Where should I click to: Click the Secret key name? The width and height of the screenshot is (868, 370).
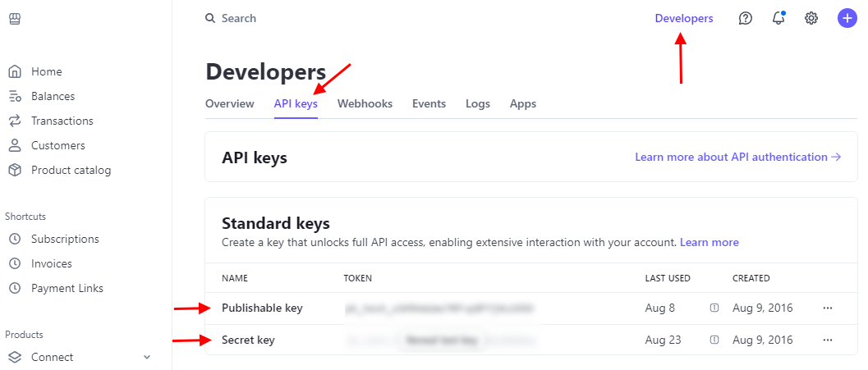point(248,340)
